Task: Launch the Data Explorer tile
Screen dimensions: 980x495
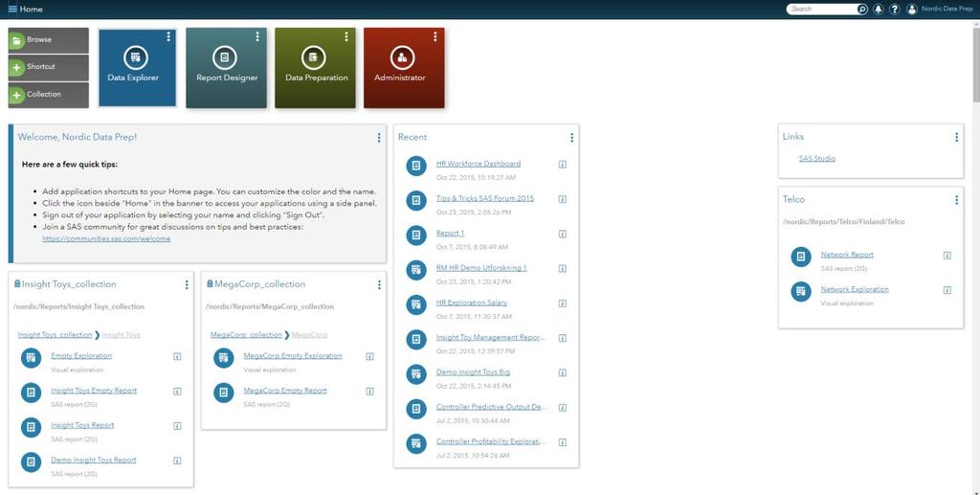Action: click(137, 68)
